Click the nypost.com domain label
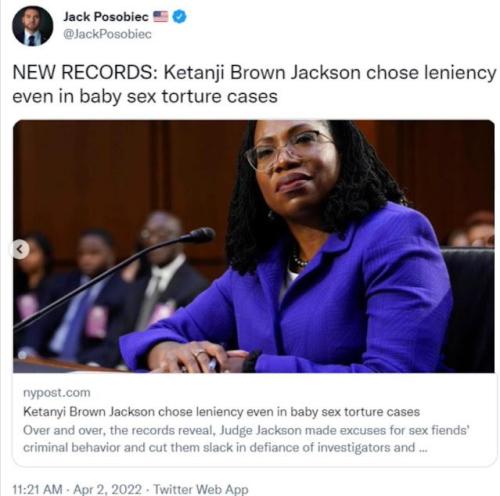500x496 pixels. click(x=57, y=393)
